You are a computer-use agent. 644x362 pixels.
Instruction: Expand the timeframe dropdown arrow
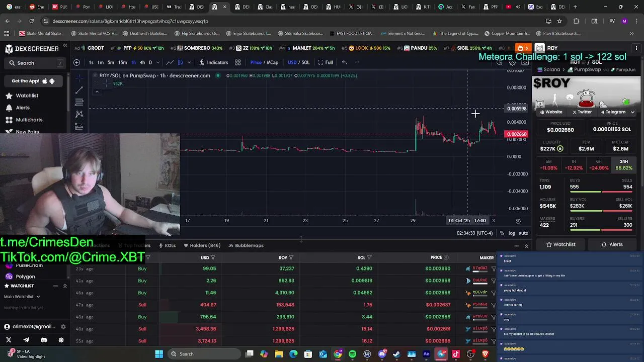coord(157,62)
